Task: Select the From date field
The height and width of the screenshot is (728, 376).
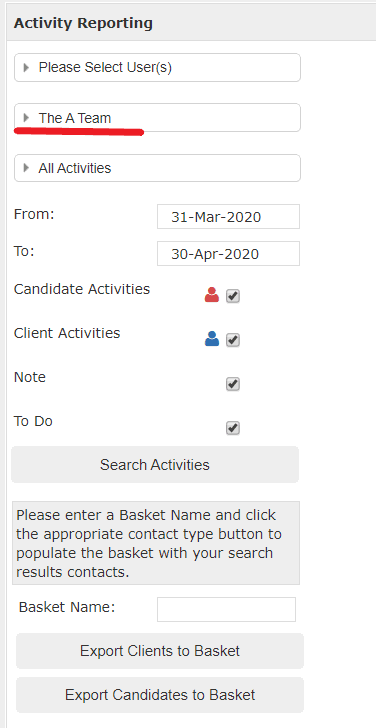Action: [228, 217]
